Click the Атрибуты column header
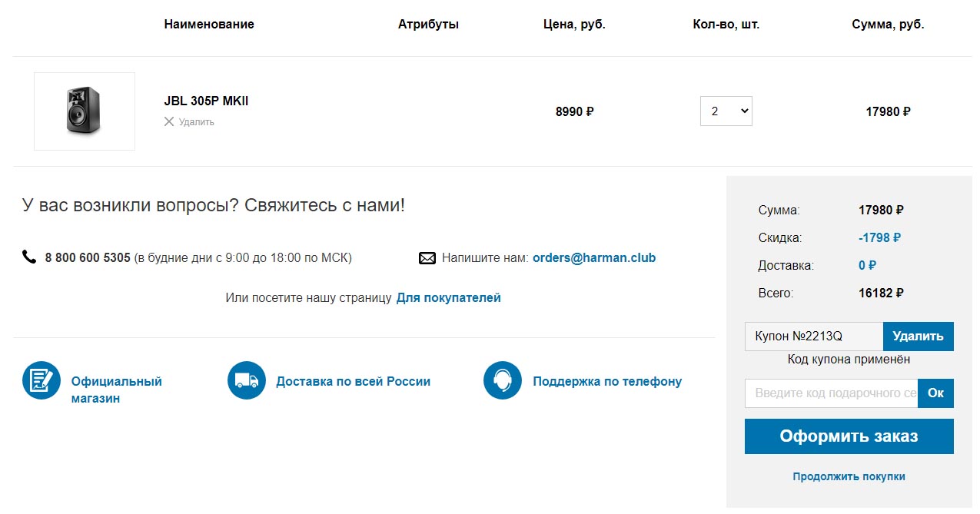This screenshot has width=980, height=514. (x=428, y=25)
